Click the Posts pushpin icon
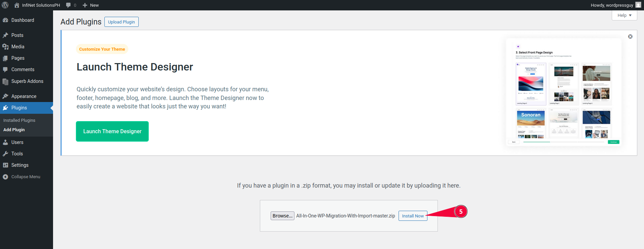 coord(5,35)
